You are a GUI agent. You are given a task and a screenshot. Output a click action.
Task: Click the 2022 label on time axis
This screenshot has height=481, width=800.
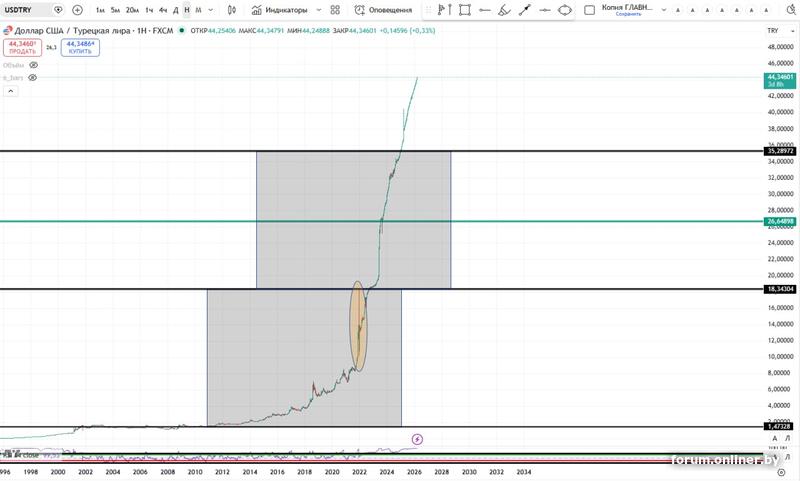359,472
